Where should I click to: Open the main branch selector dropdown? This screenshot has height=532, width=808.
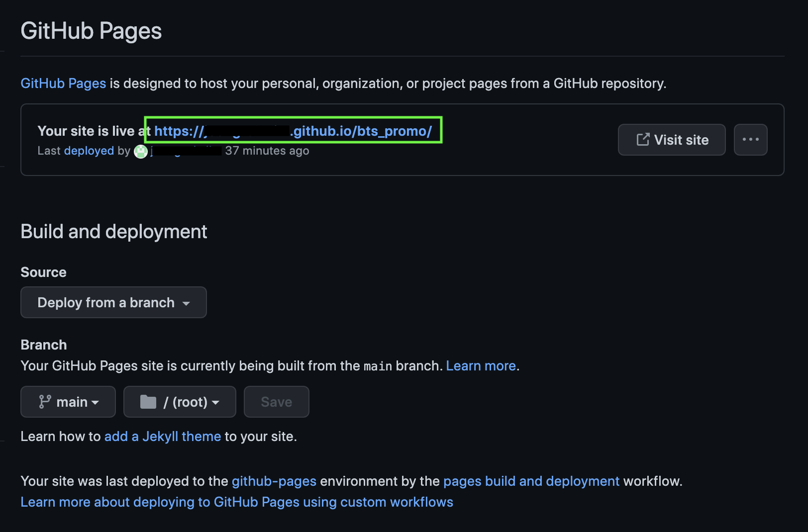click(x=68, y=402)
